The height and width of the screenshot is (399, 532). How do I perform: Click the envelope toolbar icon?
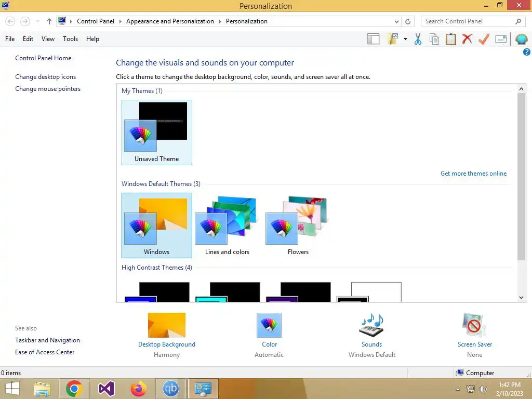(x=501, y=39)
